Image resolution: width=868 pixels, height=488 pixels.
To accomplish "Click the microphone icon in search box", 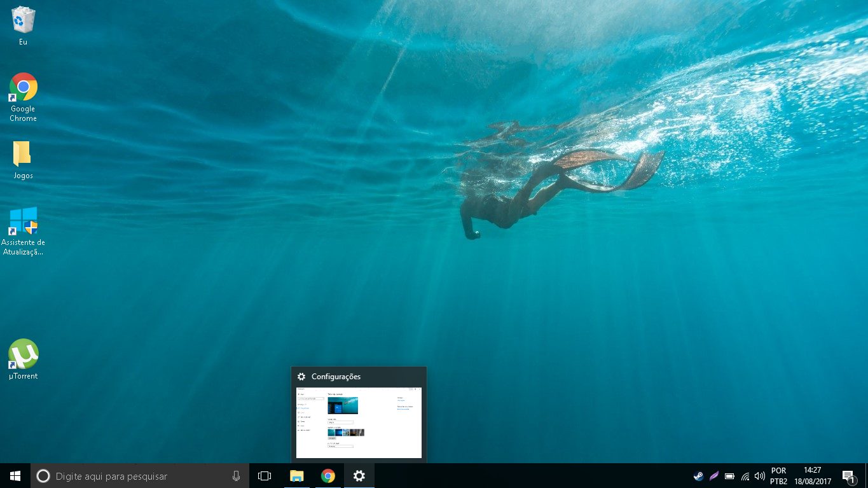I will point(236,476).
